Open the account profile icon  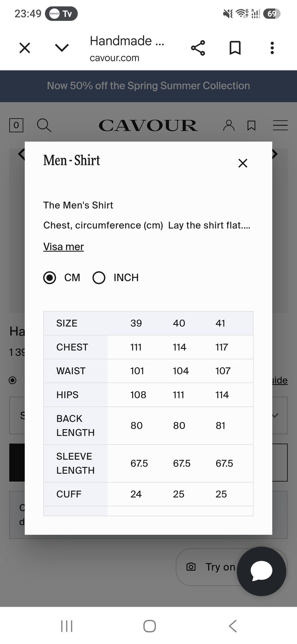point(229,125)
